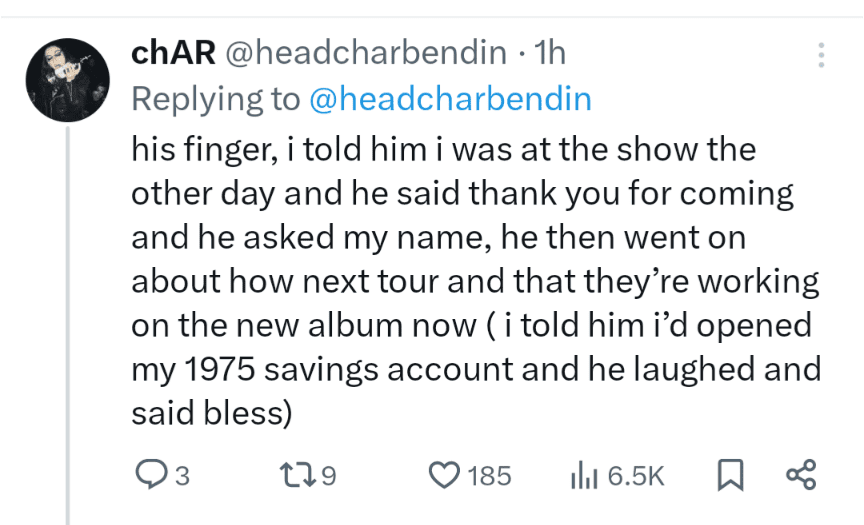This screenshot has height=525, width=864.
Task: Open the @headcharbendin handle beside the name
Action: pos(366,53)
